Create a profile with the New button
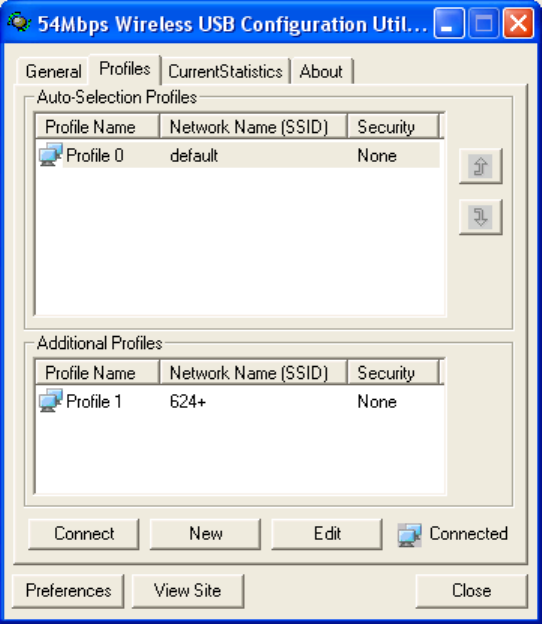Image resolution: width=542 pixels, height=624 pixels. pos(205,534)
